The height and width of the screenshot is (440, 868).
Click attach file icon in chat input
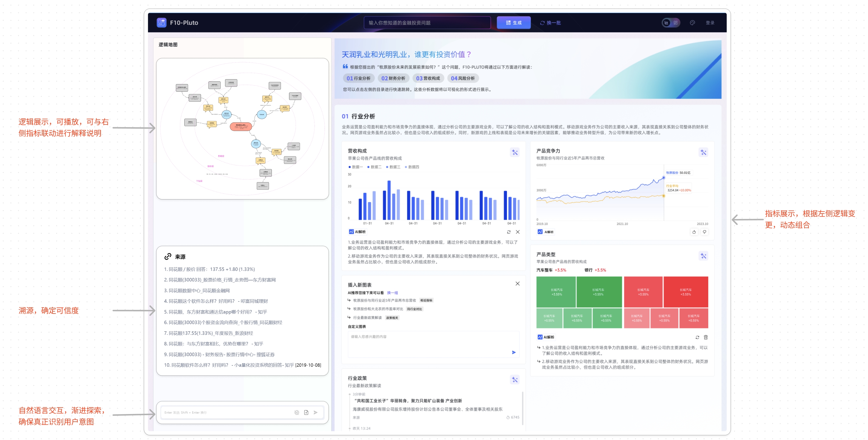(x=306, y=412)
